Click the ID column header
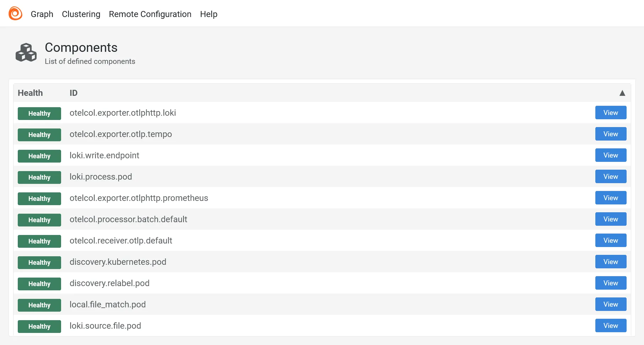Screen dimensions: 644x345 (74, 93)
